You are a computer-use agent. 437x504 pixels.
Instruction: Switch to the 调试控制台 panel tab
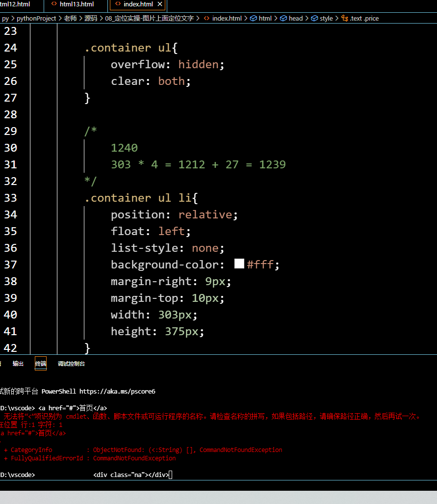tap(71, 364)
